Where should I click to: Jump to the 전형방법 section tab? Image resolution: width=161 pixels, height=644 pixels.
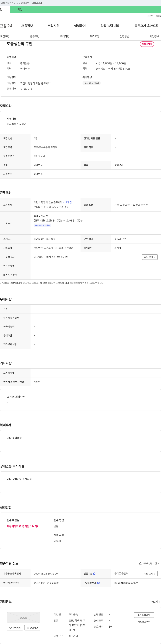pos(124,36)
